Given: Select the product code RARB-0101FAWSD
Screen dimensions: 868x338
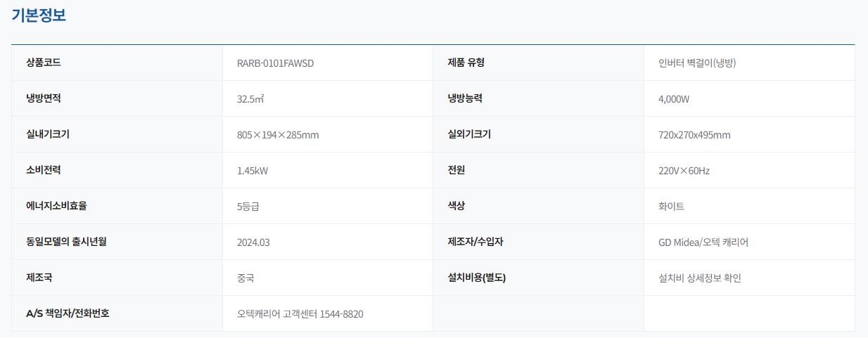Looking at the screenshot, I should [x=275, y=63].
